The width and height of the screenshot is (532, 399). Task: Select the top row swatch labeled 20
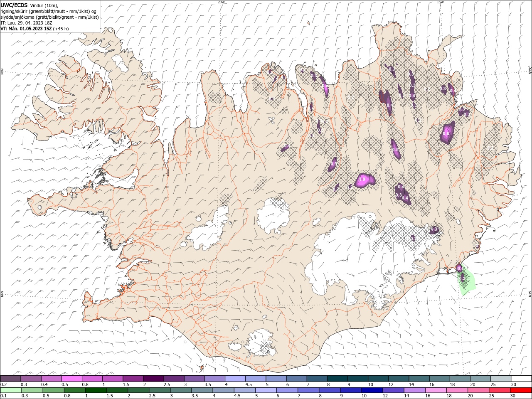(x=480, y=378)
